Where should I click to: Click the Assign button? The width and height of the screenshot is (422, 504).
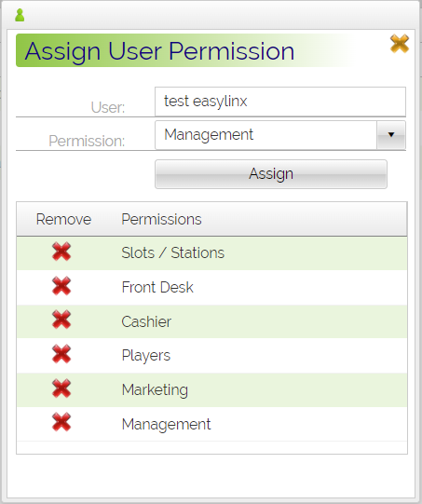tap(271, 174)
